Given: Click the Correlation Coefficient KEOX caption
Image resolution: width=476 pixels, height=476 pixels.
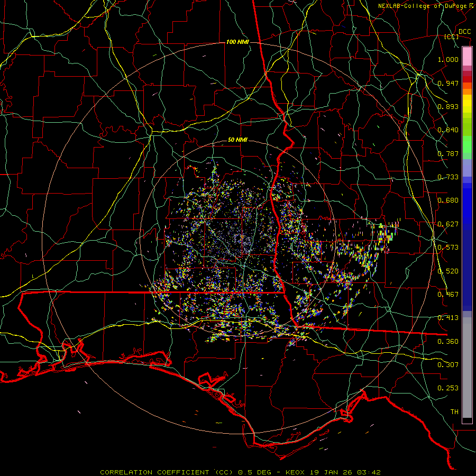Looking at the screenshot, I should 241,472.
